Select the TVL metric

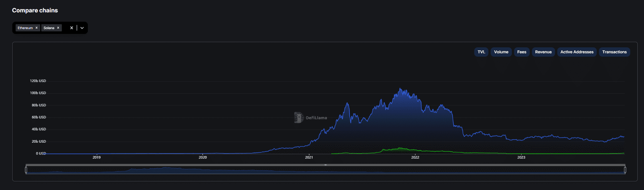(481, 52)
